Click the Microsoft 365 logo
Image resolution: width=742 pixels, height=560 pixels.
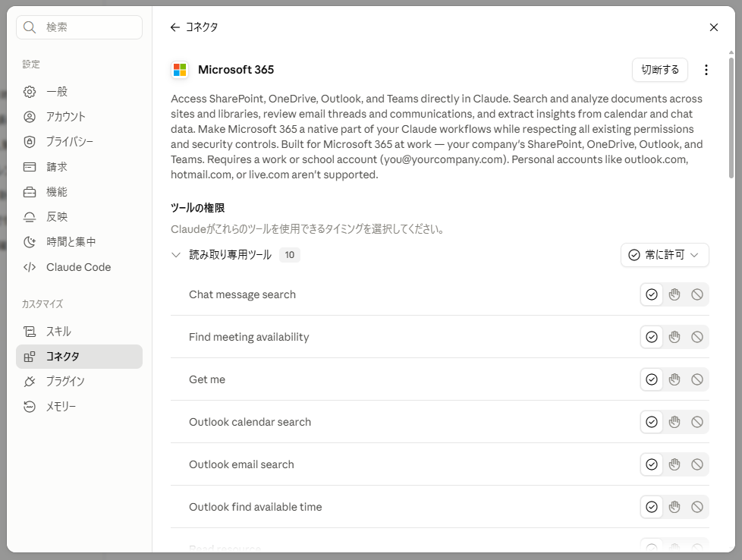pyautogui.click(x=180, y=70)
